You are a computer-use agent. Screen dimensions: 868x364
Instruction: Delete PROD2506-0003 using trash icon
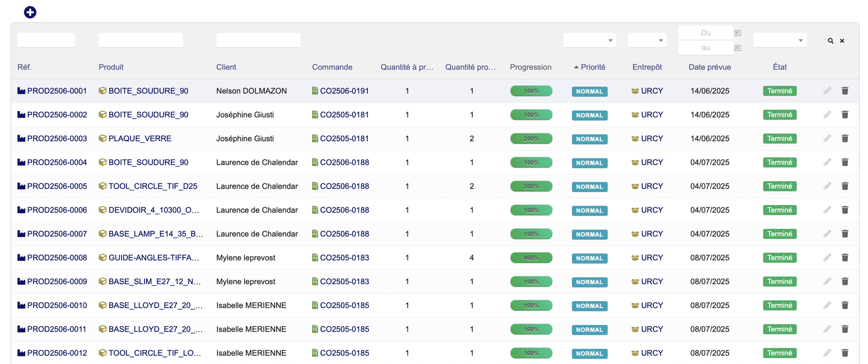coord(845,139)
